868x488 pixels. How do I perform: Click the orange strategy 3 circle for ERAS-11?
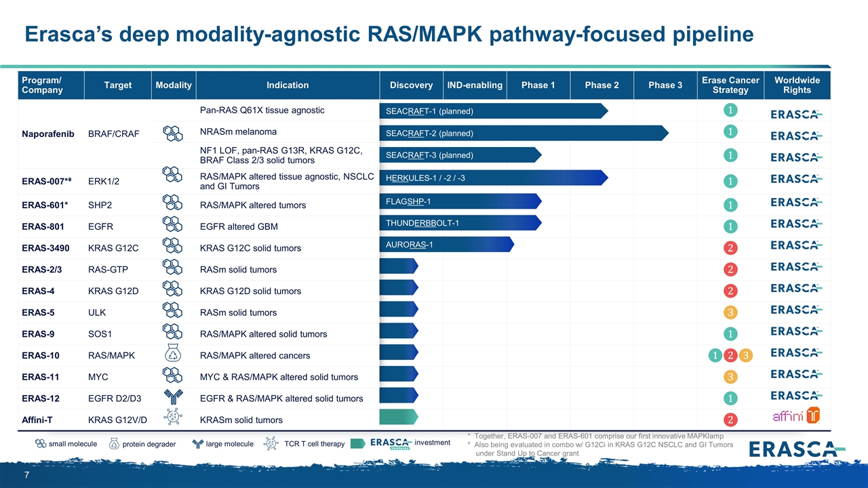coord(730,377)
